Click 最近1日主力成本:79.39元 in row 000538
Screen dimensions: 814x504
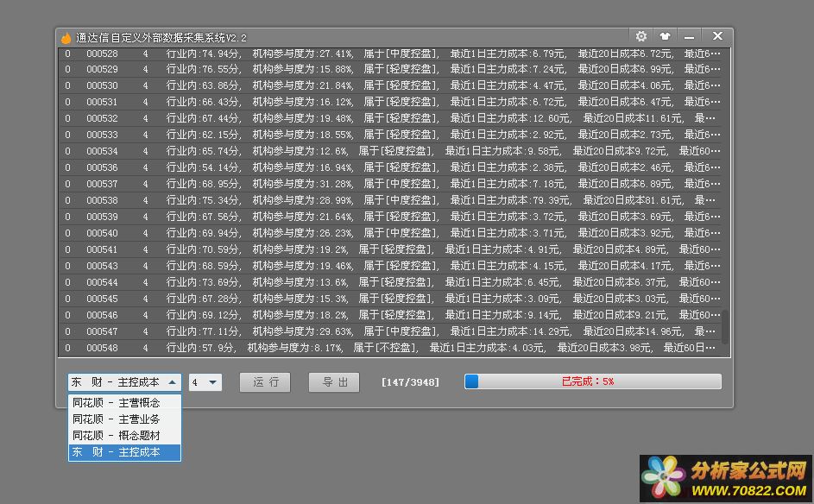tap(510, 200)
